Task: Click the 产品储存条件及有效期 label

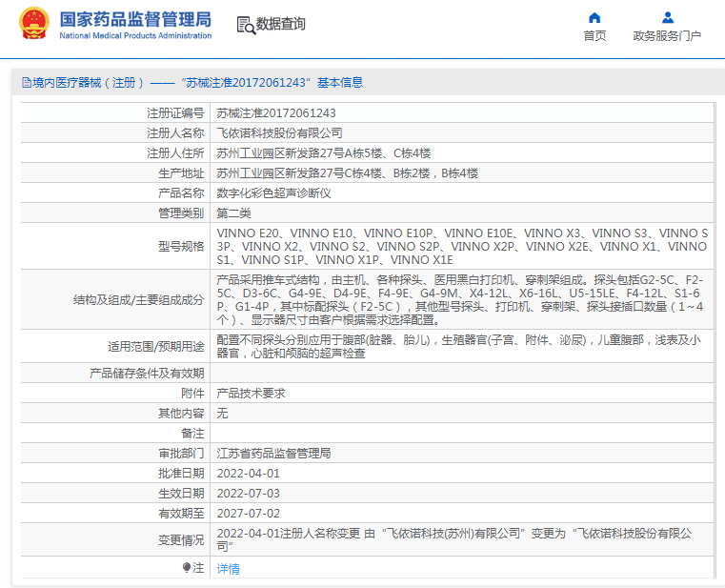Action: 147,374
